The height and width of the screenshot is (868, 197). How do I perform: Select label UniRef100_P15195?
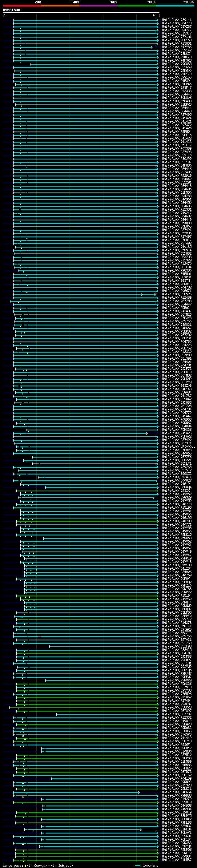coord(177,508)
